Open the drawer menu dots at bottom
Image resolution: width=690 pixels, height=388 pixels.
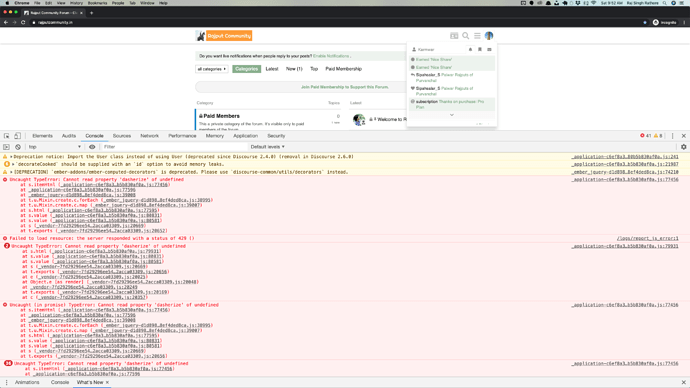point(6,382)
